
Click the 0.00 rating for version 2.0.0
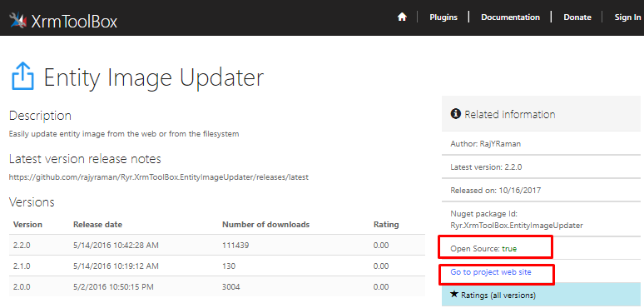(381, 286)
